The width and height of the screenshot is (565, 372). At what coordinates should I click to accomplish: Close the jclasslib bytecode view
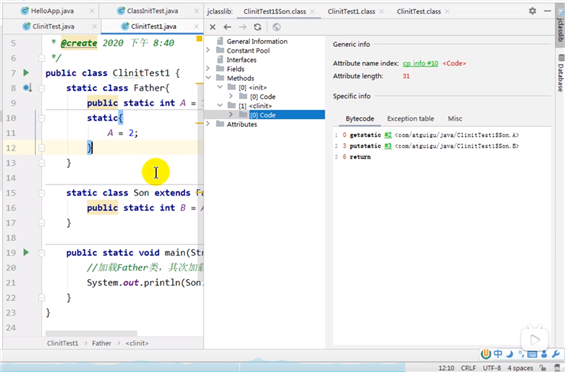tap(213, 27)
